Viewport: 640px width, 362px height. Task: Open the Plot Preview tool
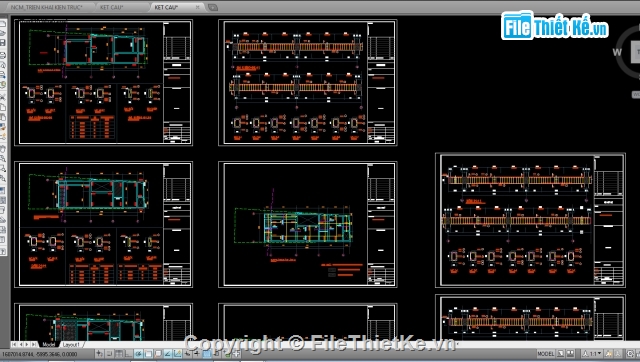2,64
